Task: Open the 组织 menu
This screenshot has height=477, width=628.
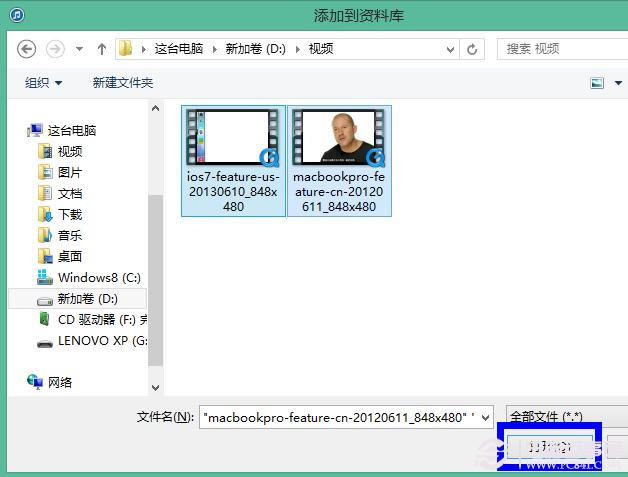Action: pos(43,83)
